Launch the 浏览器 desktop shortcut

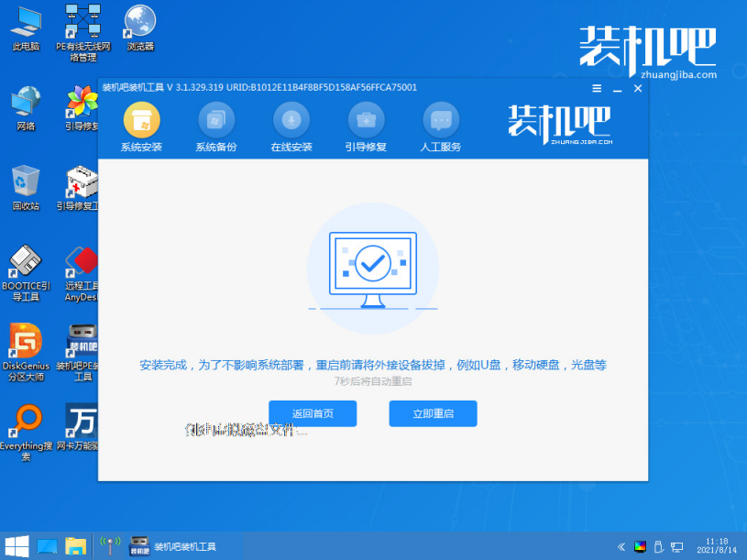[x=140, y=28]
